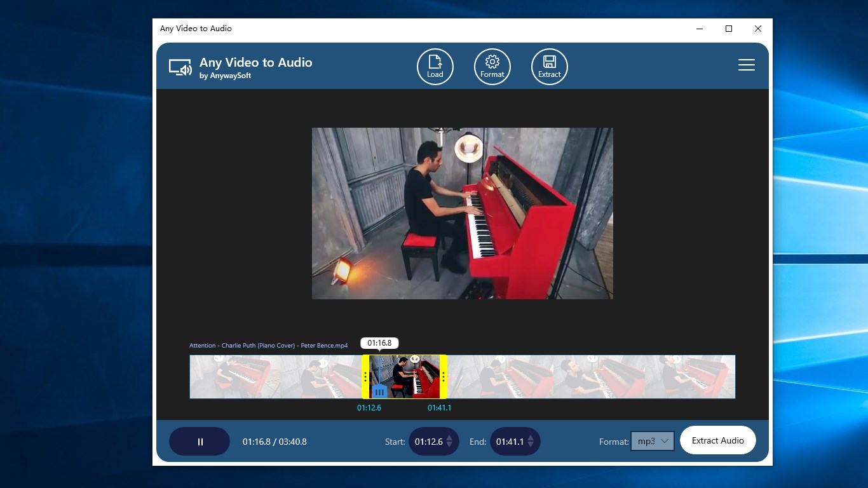Click the Any Video to Audio title bar text
Viewport: 868px width, 488px height.
coord(195,29)
